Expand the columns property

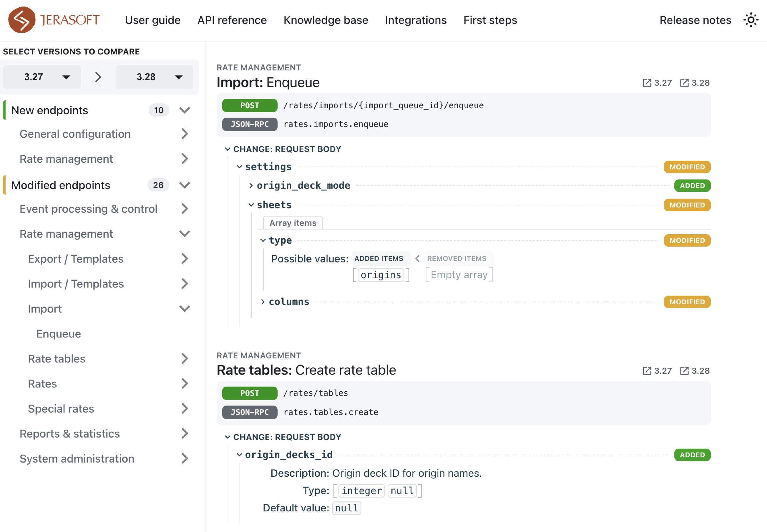pyautogui.click(x=263, y=302)
